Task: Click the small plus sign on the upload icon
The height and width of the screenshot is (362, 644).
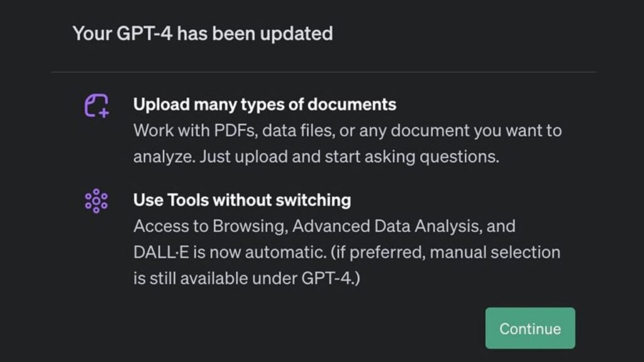Action: 104,112
